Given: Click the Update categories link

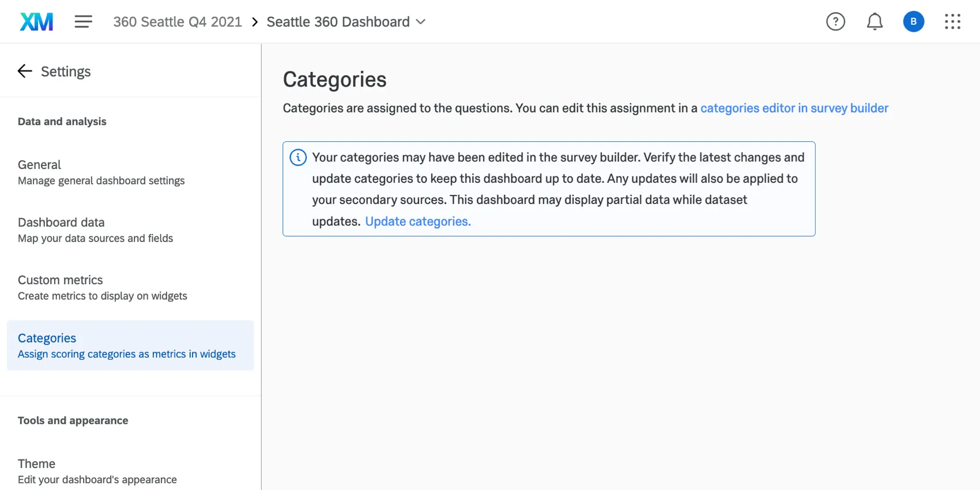Looking at the screenshot, I should pos(418,221).
